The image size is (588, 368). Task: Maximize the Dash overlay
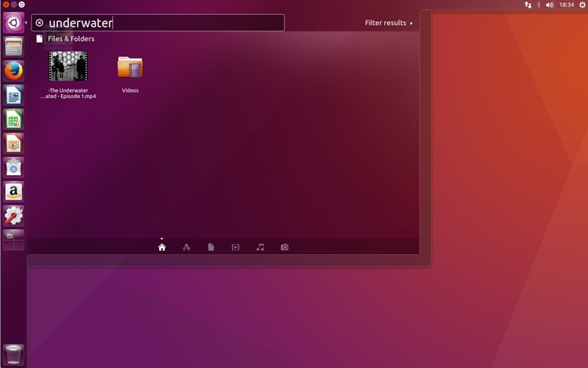click(x=22, y=5)
